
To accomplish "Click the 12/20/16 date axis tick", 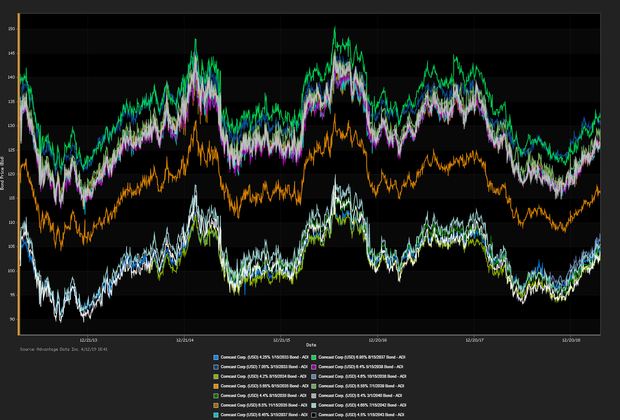I will point(378,340).
